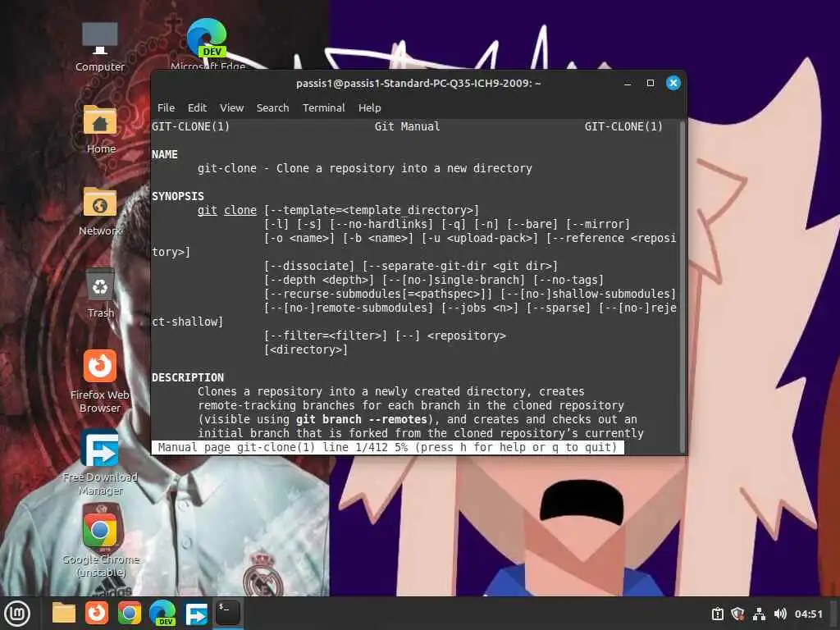
Task: Open Microsoft Edge Dev desktop shortcut
Action: 208,45
